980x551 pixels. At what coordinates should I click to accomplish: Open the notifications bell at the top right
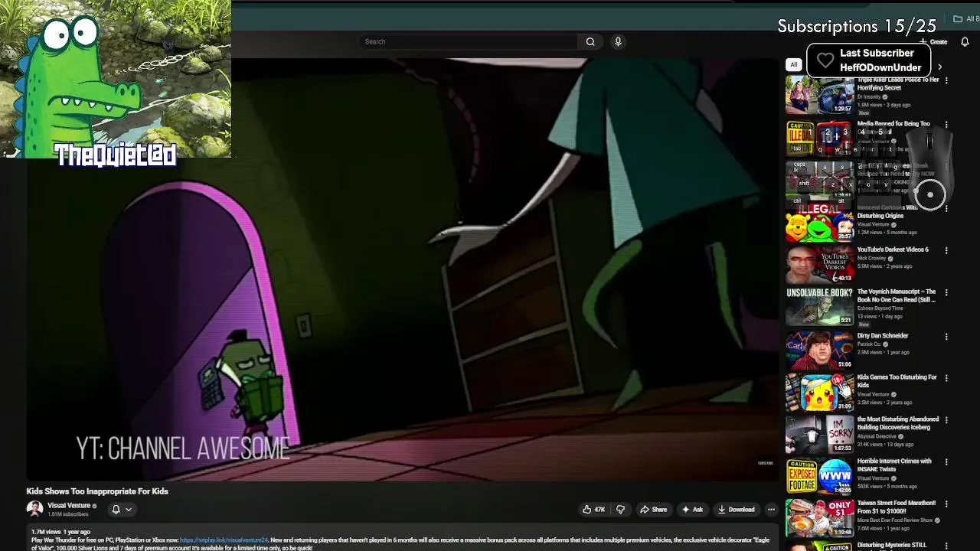tap(965, 41)
